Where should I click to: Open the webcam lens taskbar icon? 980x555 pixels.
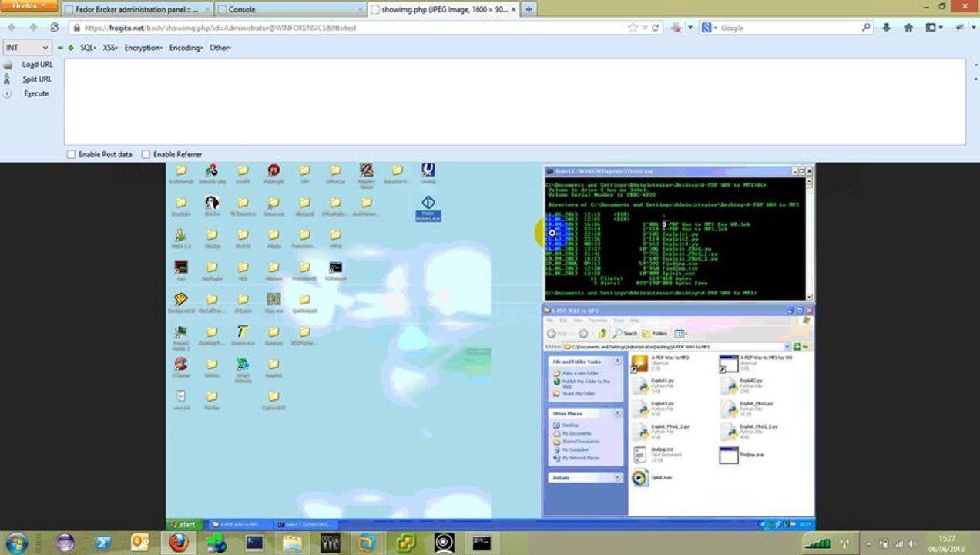pyautogui.click(x=445, y=543)
